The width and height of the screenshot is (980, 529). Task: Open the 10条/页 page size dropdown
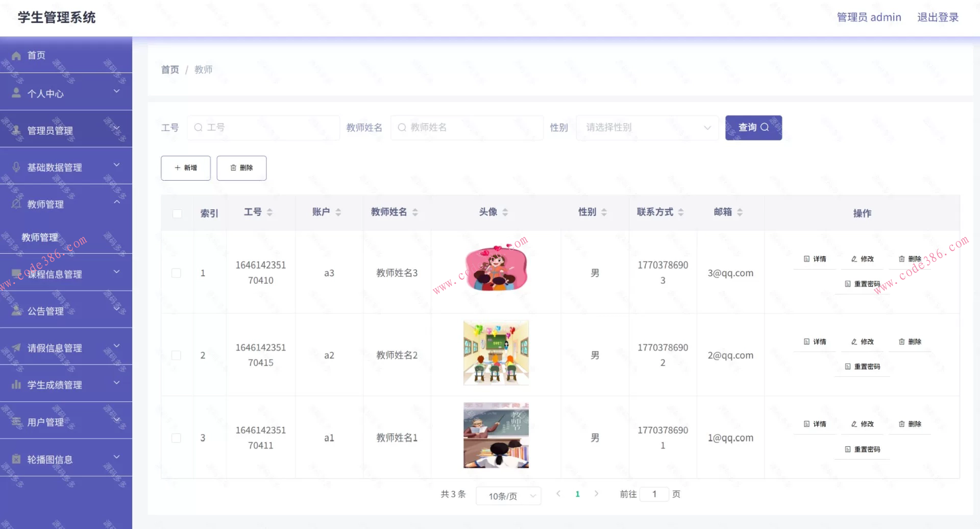click(x=508, y=495)
